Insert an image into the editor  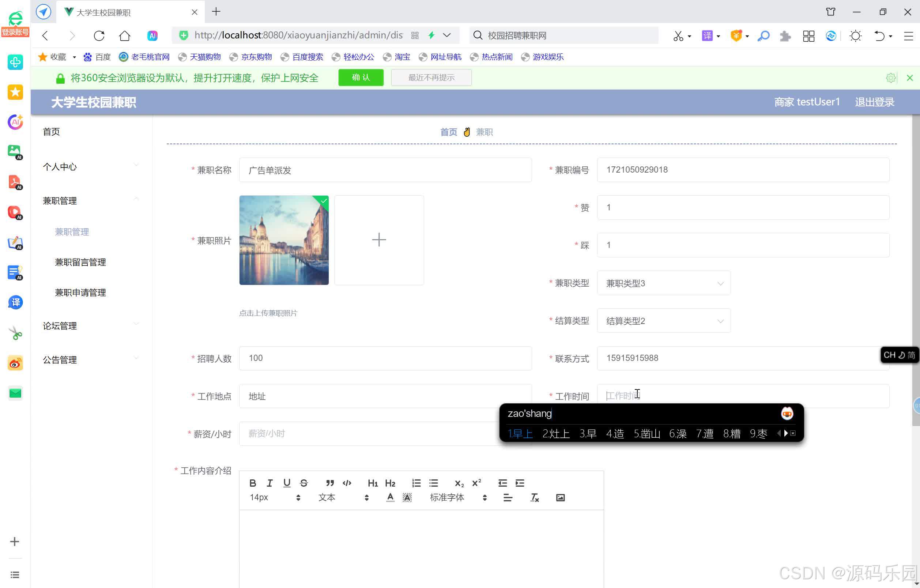click(560, 497)
